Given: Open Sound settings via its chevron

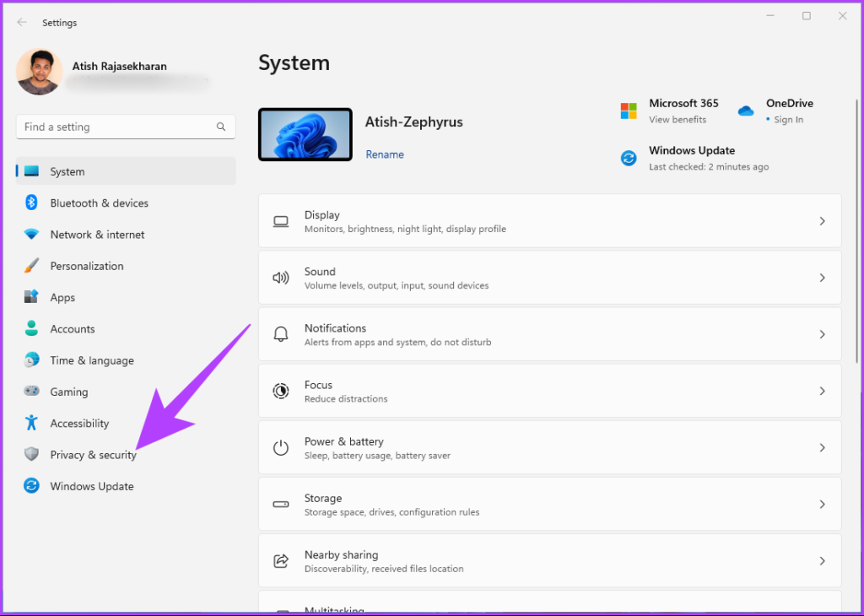Looking at the screenshot, I should pos(822,278).
